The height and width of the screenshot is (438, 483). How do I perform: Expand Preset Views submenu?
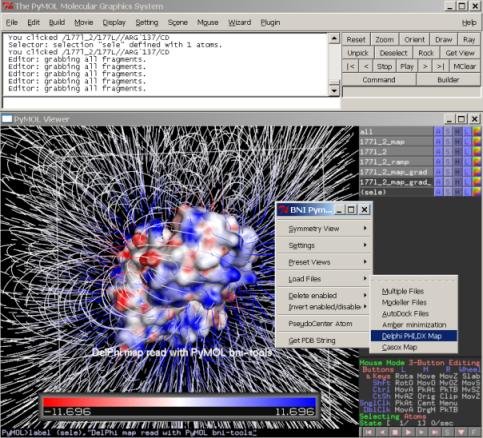(x=324, y=262)
